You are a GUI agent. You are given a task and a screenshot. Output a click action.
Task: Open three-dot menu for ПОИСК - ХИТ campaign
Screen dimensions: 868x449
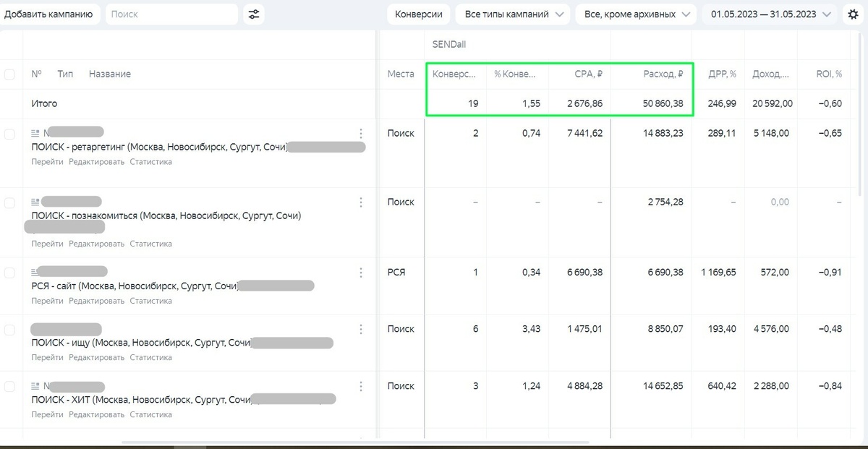point(361,386)
